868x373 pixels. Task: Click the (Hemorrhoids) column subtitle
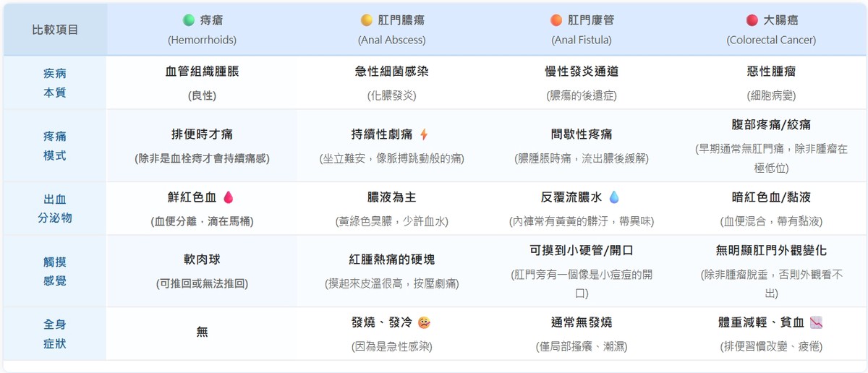pos(202,40)
